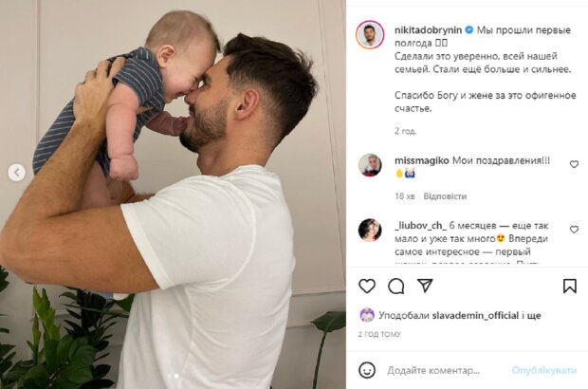The image size is (588, 389).
Task: Like _liubov_ch_'s comment
Action: pos(574,230)
